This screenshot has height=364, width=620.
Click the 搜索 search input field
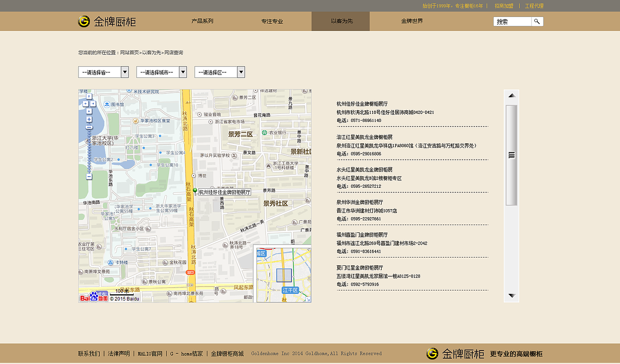click(512, 21)
